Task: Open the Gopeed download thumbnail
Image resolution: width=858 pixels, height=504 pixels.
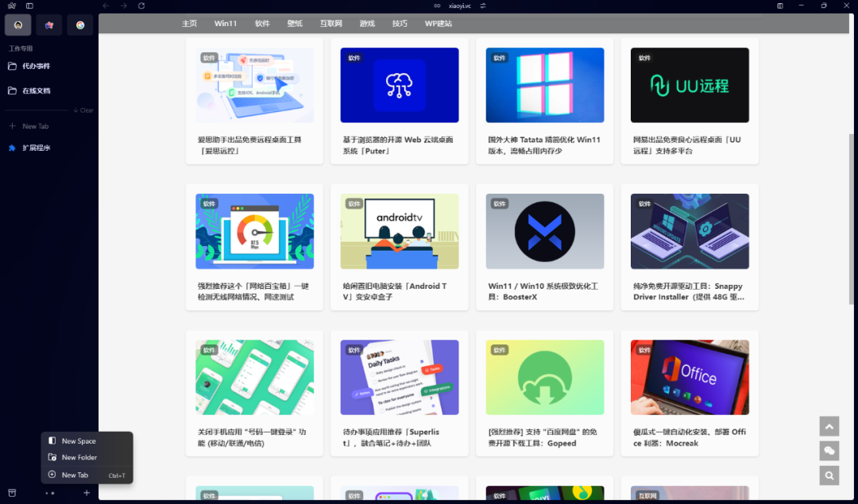Action: pyautogui.click(x=545, y=378)
